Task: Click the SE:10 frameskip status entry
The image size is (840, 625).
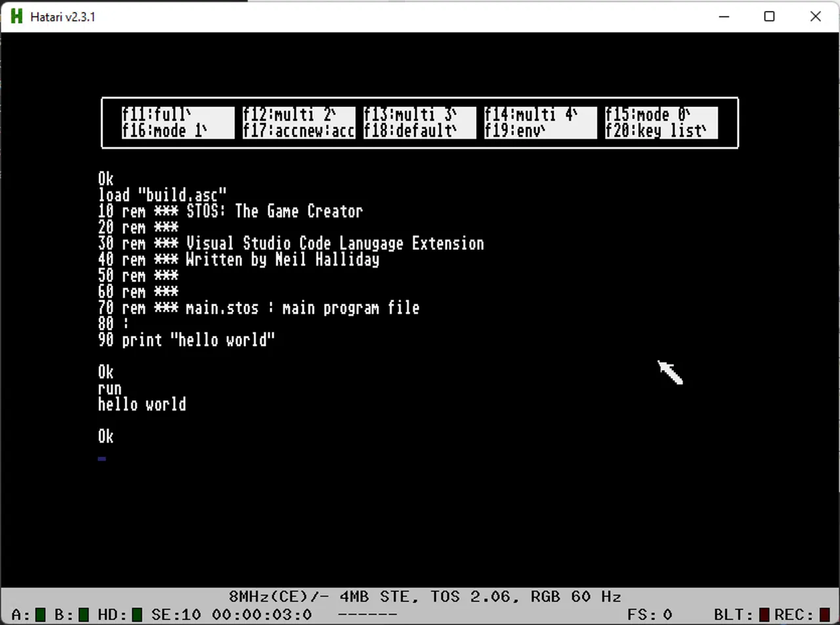Action: point(176,615)
